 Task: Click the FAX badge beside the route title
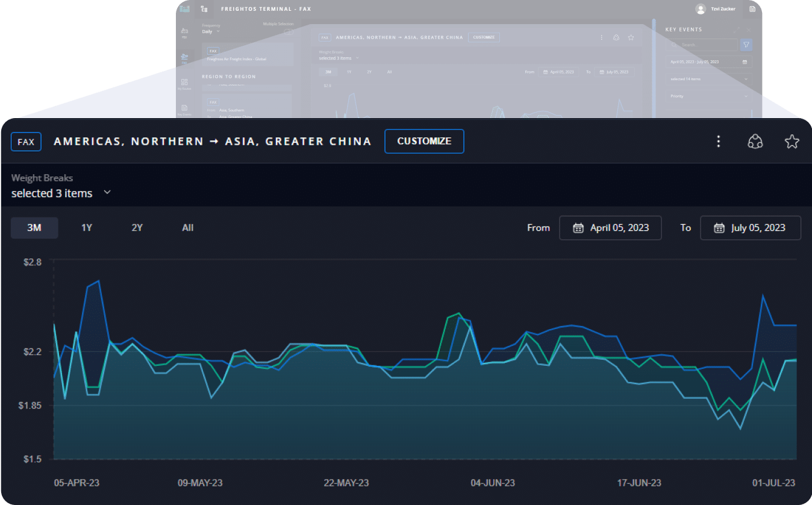(26, 142)
